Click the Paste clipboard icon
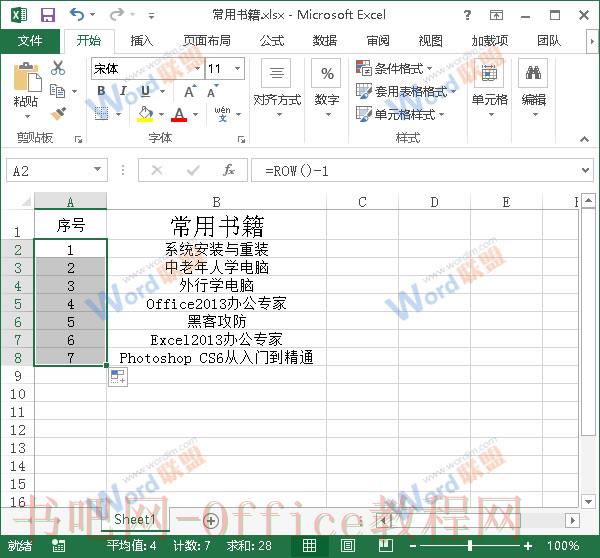 coord(27,78)
